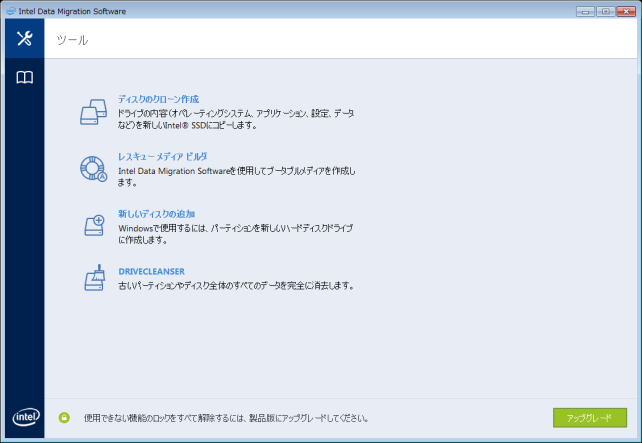Click the Intel logo in the sidebar
The width and height of the screenshot is (642, 443).
pos(26,417)
